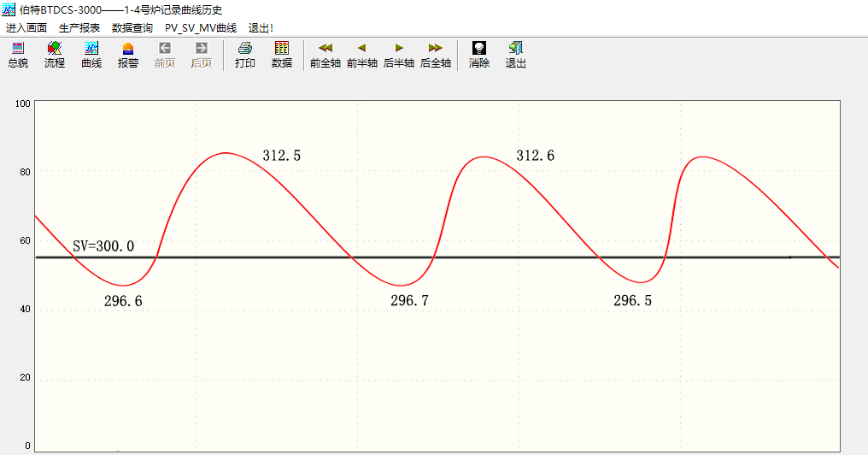Click the 消除 clear icon
Screen dimensions: 868x455
(479, 55)
